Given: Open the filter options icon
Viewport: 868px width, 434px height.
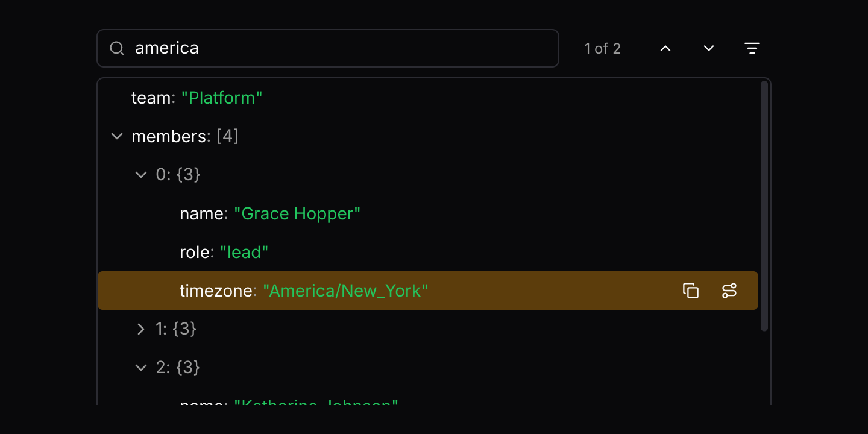Looking at the screenshot, I should tap(752, 48).
